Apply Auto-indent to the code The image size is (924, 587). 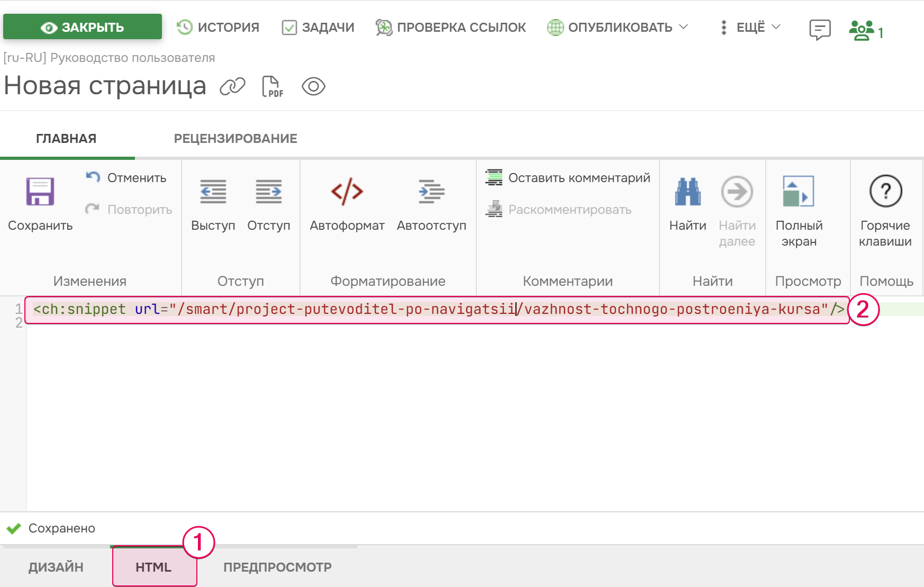point(431,192)
